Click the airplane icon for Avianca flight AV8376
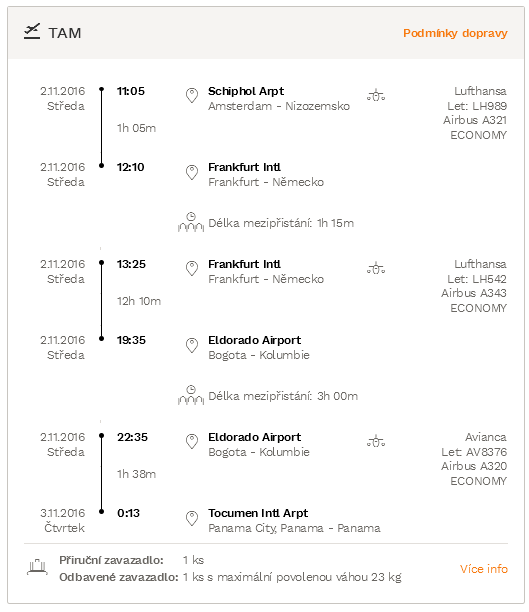529x612 pixels. coord(376,441)
